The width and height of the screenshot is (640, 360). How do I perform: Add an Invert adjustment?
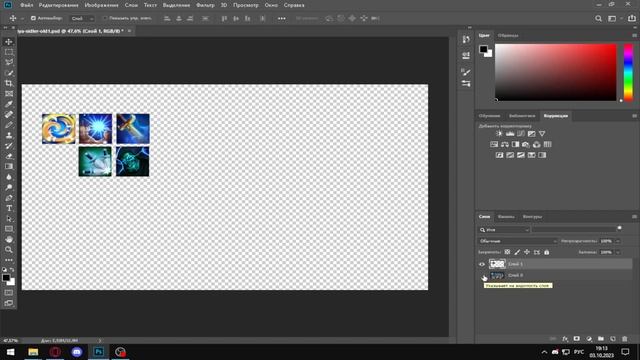pyautogui.click(x=499, y=155)
